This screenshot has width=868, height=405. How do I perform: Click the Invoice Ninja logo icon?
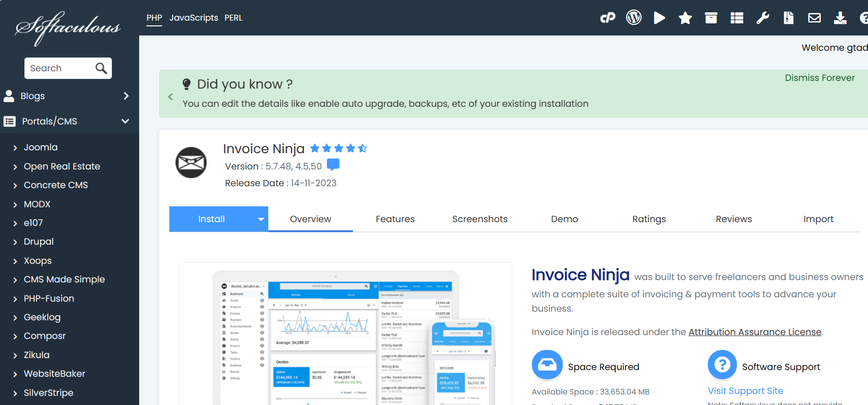click(191, 163)
